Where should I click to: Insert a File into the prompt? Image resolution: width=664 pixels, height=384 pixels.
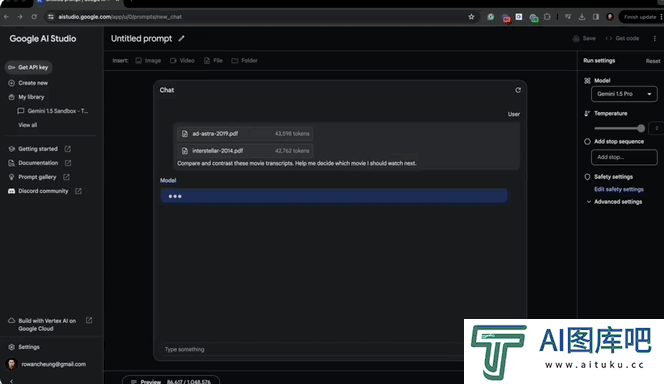point(213,61)
